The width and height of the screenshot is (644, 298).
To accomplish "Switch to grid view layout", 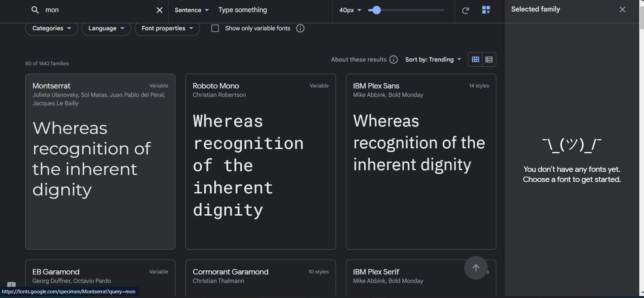I will pyautogui.click(x=475, y=60).
